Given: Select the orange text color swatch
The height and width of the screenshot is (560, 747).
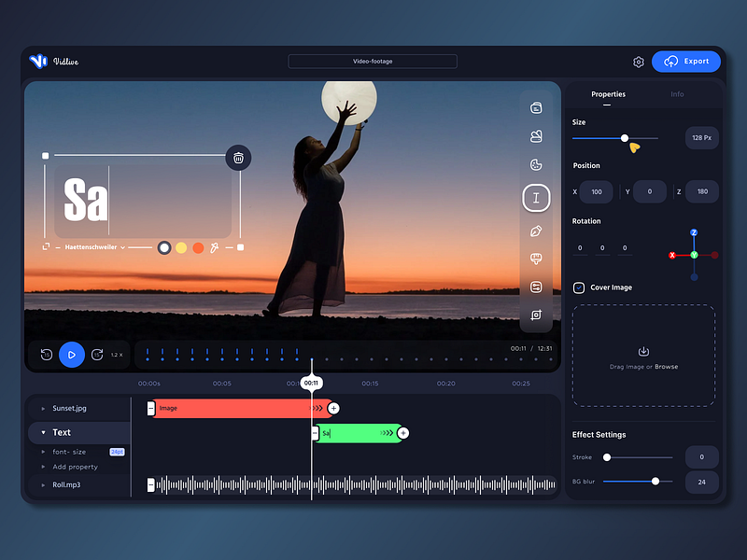Looking at the screenshot, I should (x=196, y=248).
